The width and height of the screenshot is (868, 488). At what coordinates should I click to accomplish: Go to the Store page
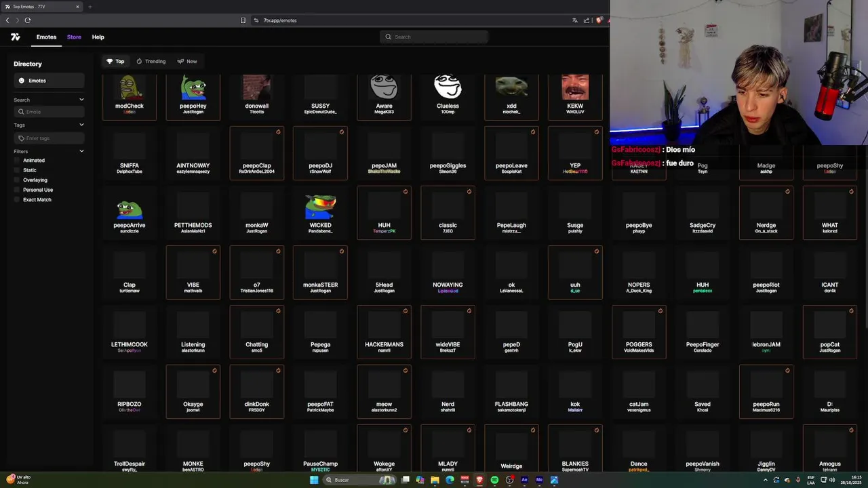point(74,37)
